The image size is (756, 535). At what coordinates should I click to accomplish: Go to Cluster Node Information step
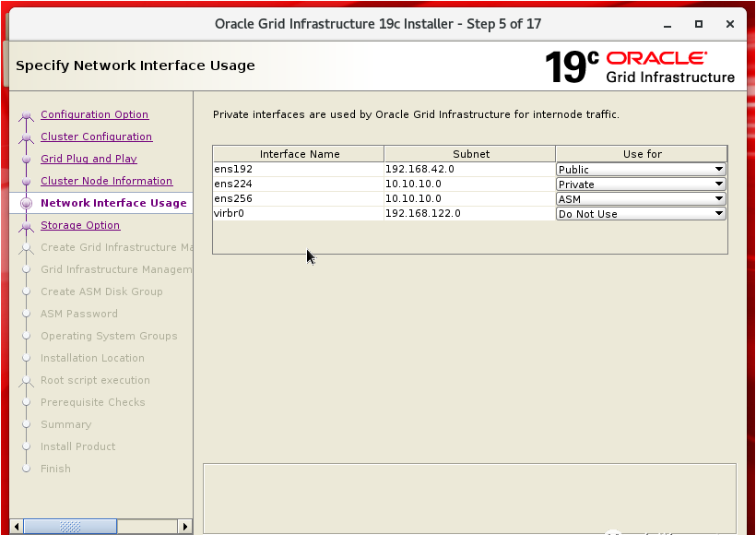point(106,181)
